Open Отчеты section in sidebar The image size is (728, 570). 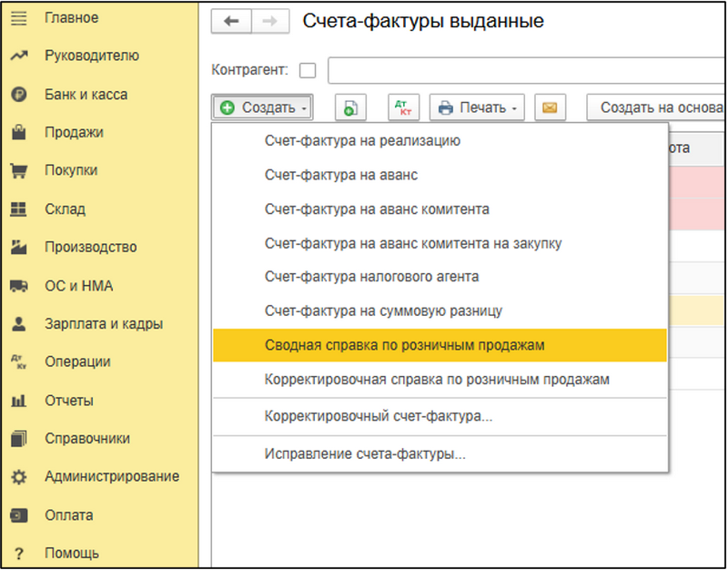point(69,400)
